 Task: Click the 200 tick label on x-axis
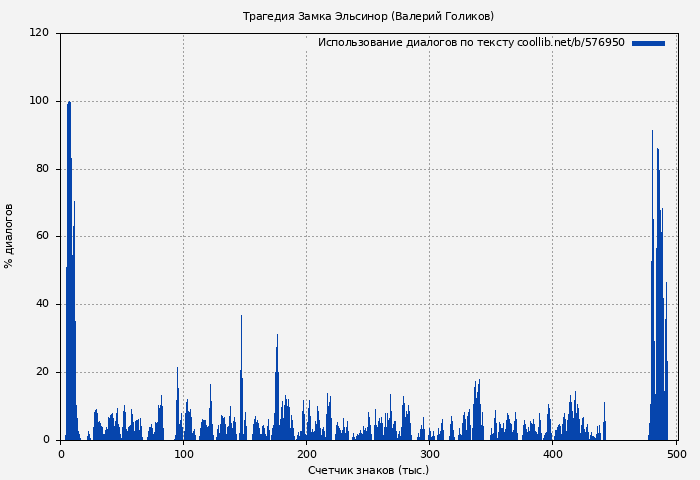307,454
